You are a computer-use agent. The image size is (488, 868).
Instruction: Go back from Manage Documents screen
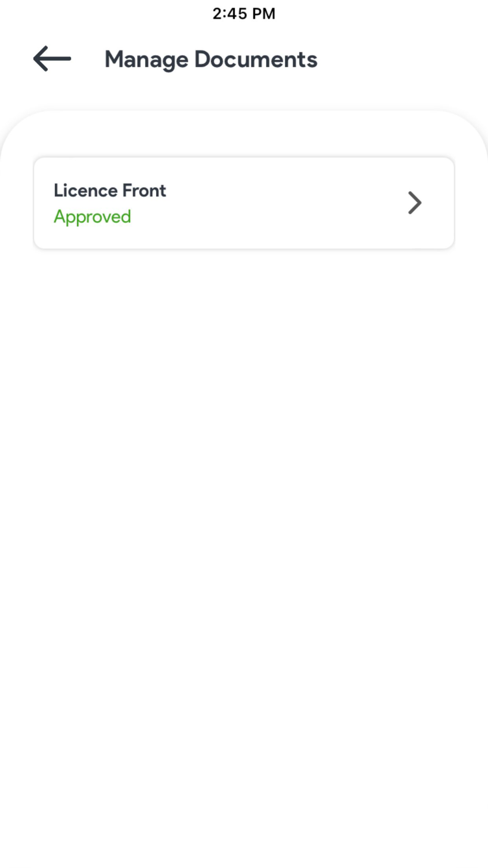52,59
